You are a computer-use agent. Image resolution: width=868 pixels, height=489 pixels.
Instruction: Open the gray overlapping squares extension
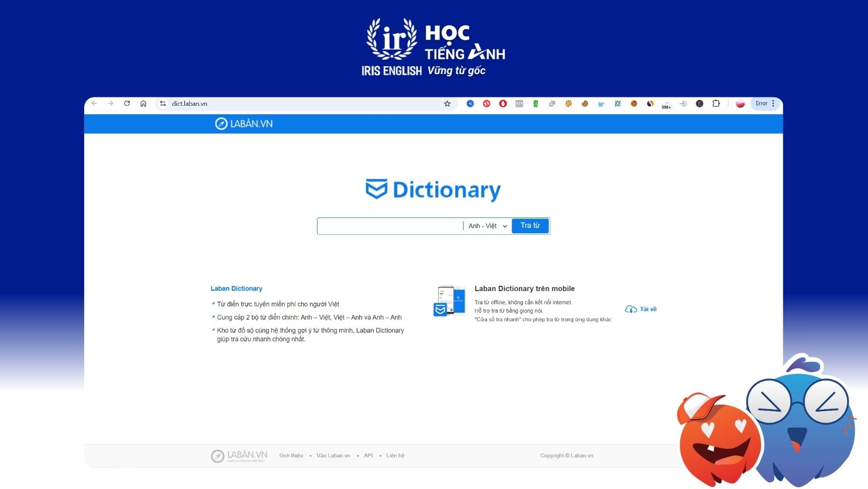pyautogui.click(x=552, y=104)
